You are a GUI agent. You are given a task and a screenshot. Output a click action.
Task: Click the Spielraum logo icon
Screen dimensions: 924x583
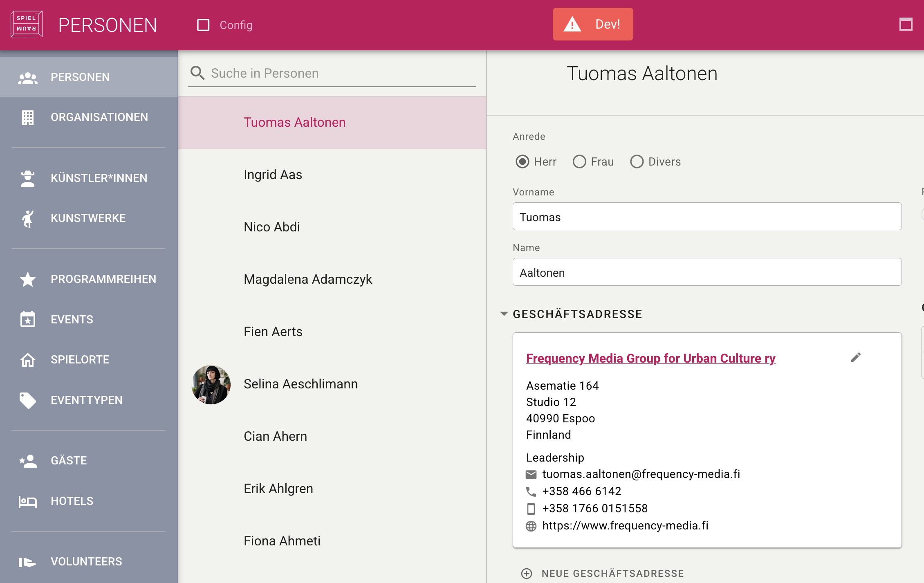tap(27, 25)
